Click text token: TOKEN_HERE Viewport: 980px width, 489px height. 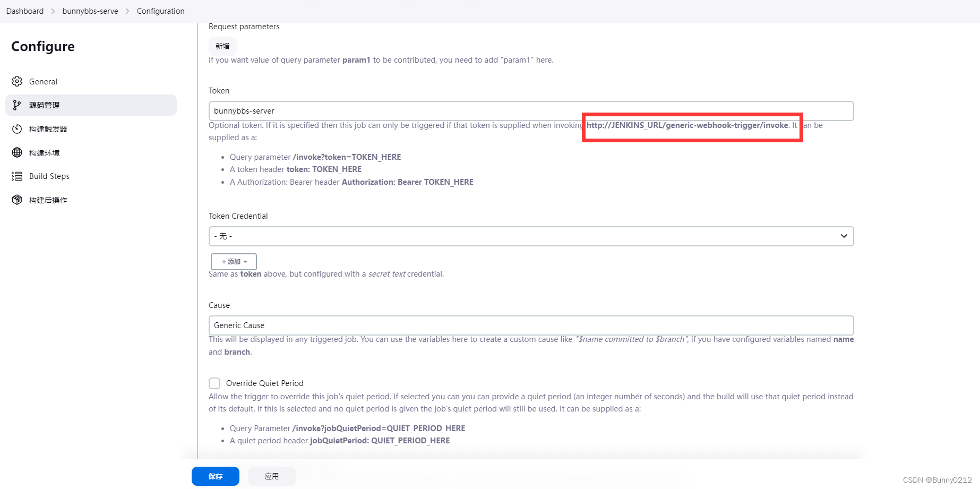[x=324, y=169]
